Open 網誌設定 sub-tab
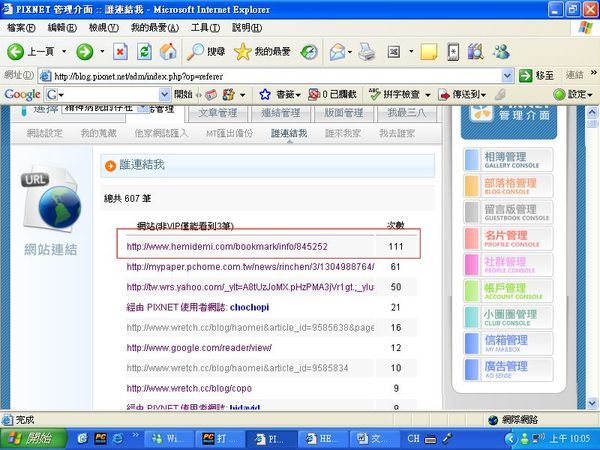This screenshot has width=600, height=450. [44, 133]
